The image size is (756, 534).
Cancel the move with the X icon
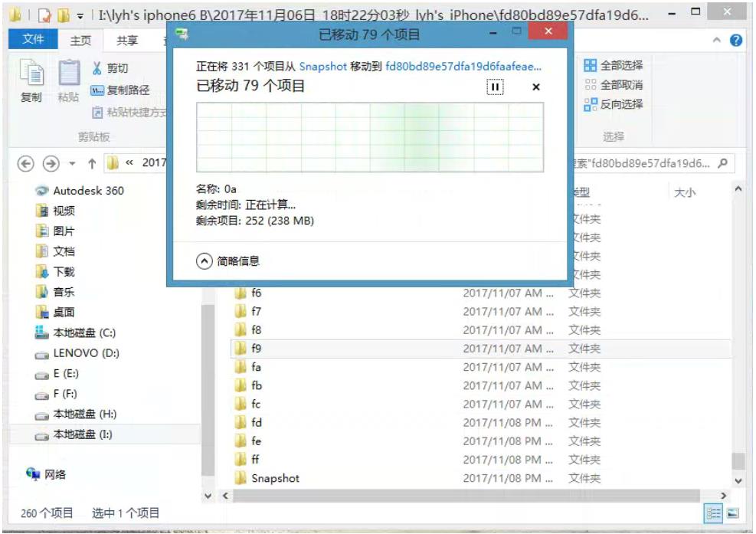point(535,87)
